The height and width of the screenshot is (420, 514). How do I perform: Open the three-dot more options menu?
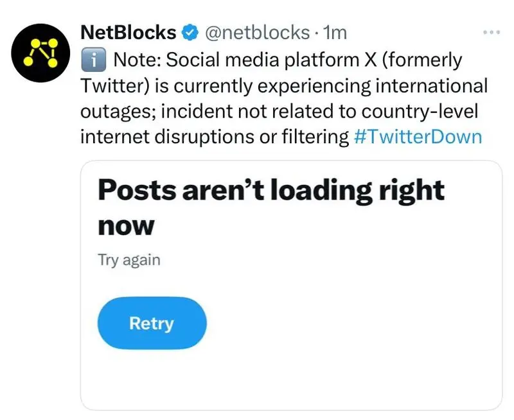click(x=492, y=32)
